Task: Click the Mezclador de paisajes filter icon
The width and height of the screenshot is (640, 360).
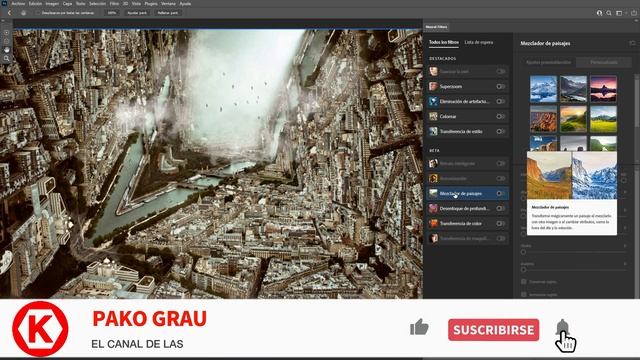Action: [433, 193]
